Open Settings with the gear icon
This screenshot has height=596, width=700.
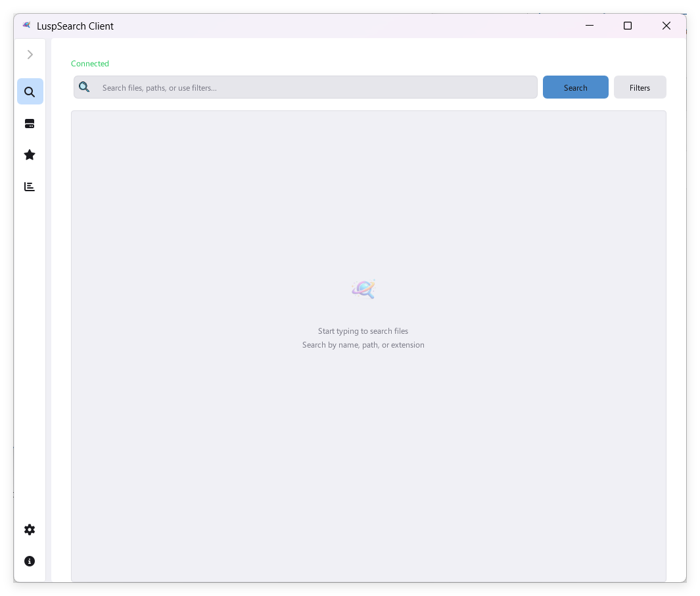tap(30, 530)
